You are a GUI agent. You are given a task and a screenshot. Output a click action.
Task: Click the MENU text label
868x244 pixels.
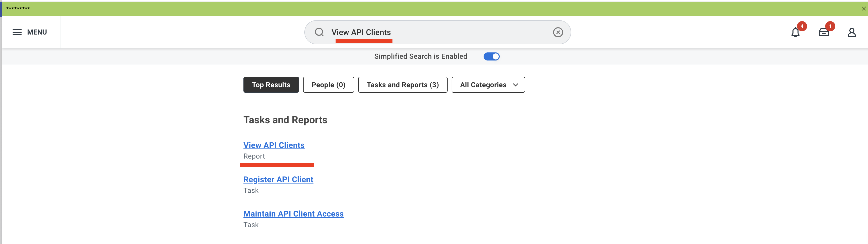(37, 32)
